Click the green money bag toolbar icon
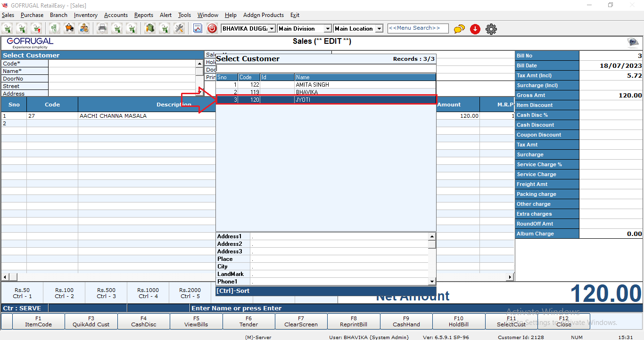 [55, 29]
